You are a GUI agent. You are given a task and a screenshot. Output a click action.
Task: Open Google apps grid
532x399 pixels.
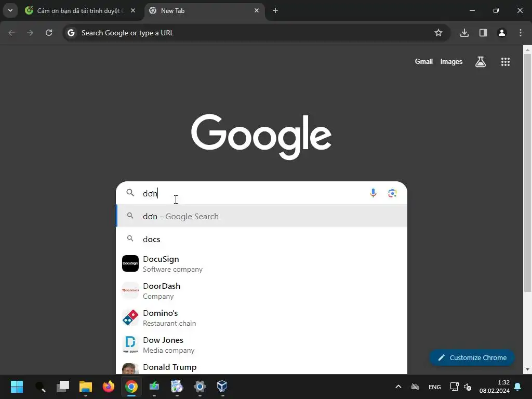[506, 62]
